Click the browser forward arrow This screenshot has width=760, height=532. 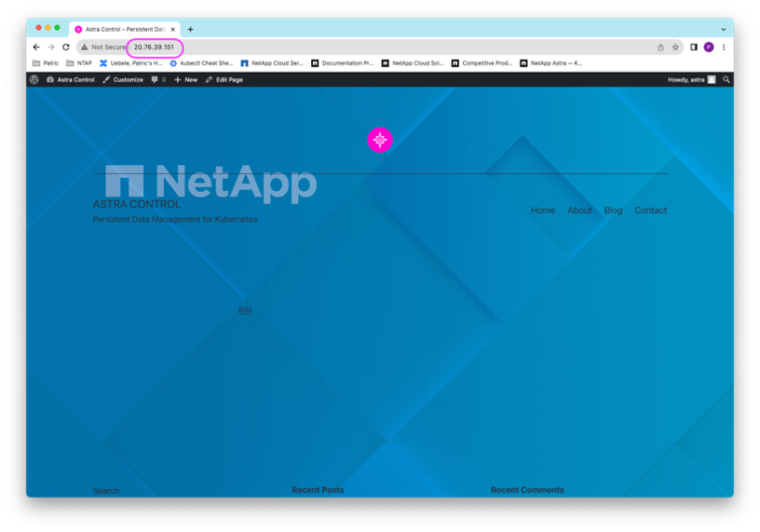(51, 47)
